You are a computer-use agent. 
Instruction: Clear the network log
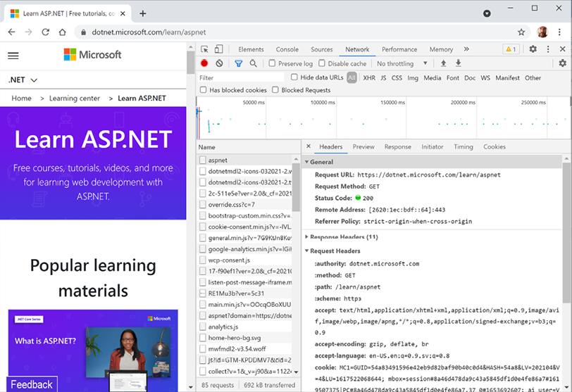tap(219, 63)
